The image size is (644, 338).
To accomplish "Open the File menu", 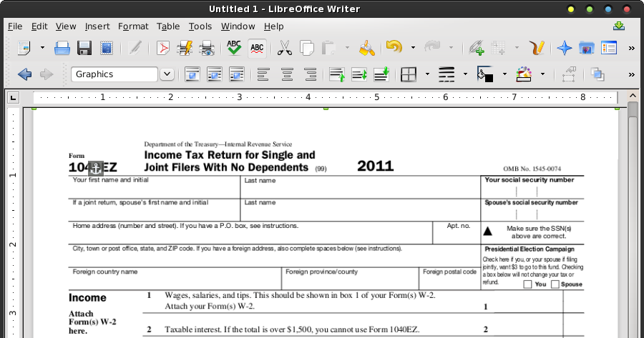I will (x=15, y=26).
